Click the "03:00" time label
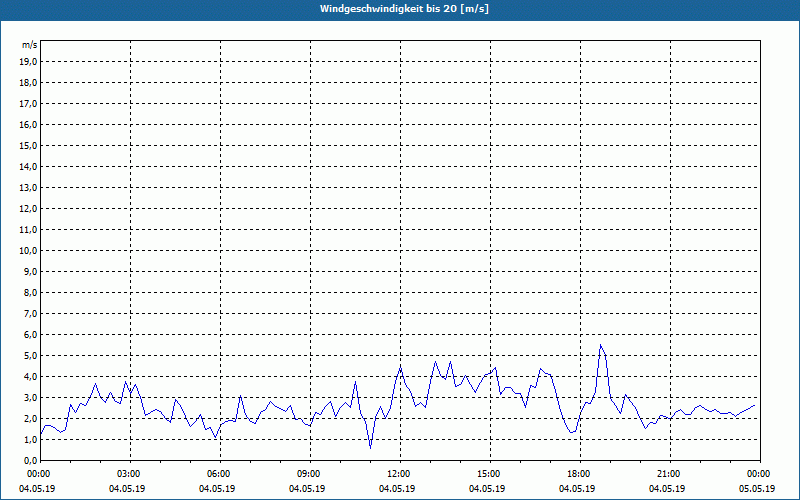 (131, 474)
